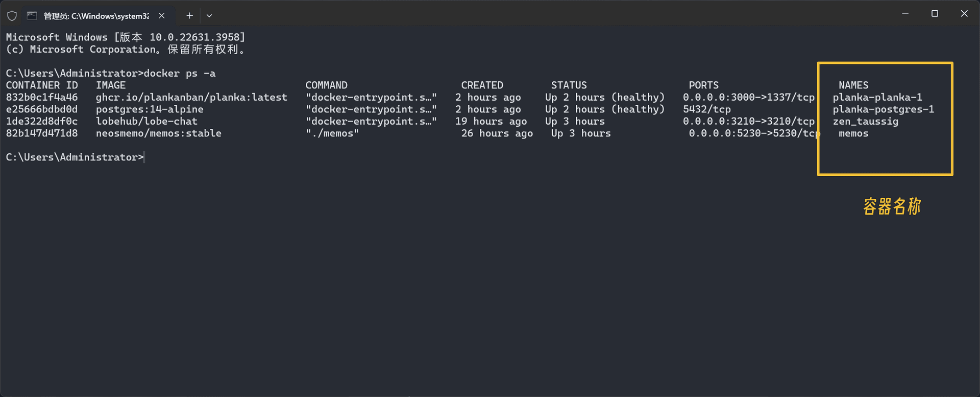Viewport: 980px width, 397px height.
Task: Click the typed docker ps -a command
Action: [x=180, y=74]
